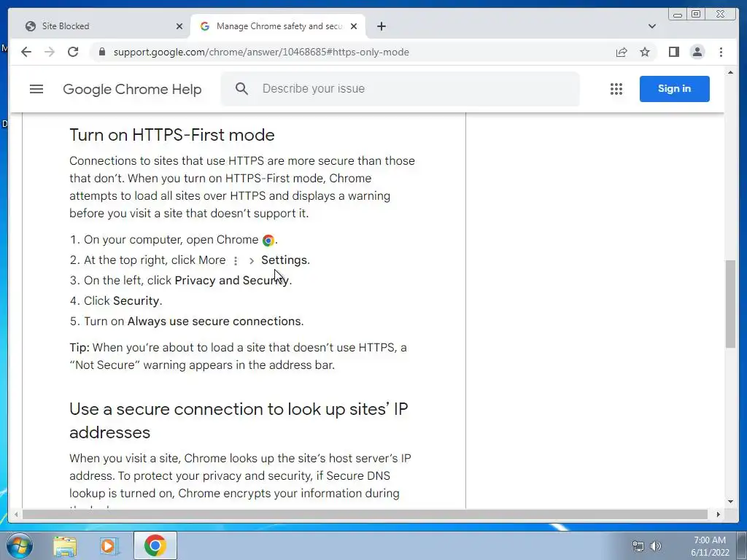Open the Chrome profile avatar
This screenshot has height=560, width=747.
[697, 52]
